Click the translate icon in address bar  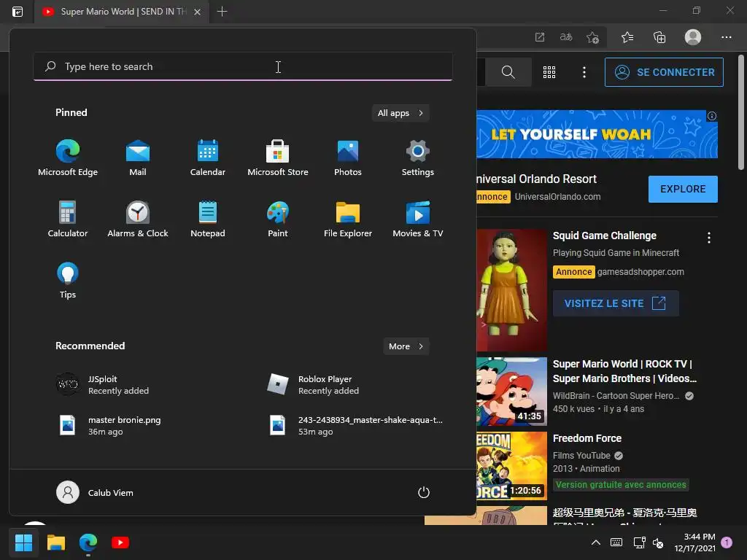[x=566, y=37]
